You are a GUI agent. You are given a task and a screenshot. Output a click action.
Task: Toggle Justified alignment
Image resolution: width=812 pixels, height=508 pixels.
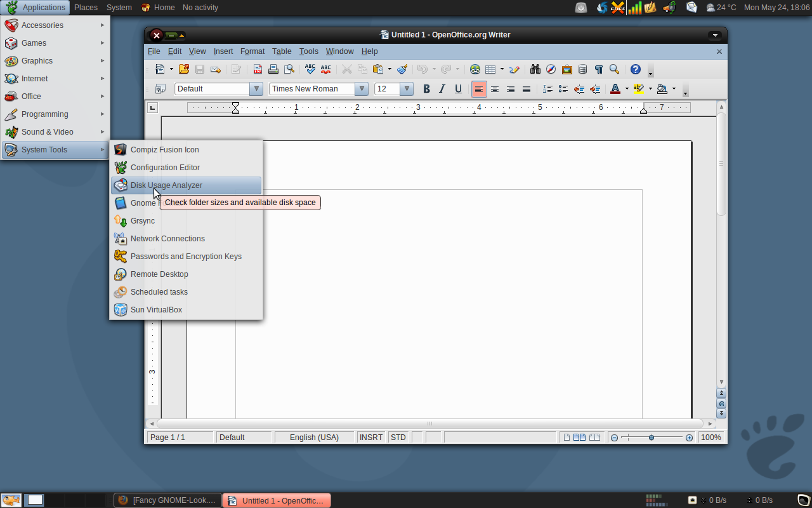(x=527, y=89)
